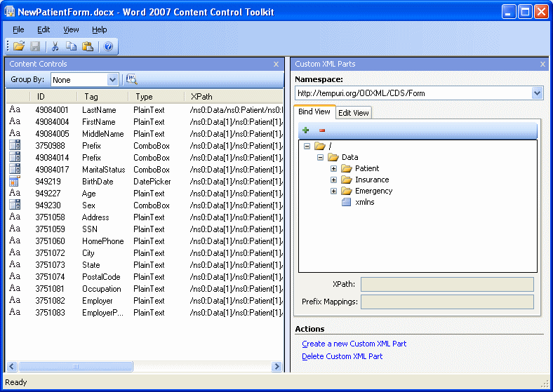Viewport: 553px width, 392px height.
Task: Select the Occupation row
Action: 145,289
